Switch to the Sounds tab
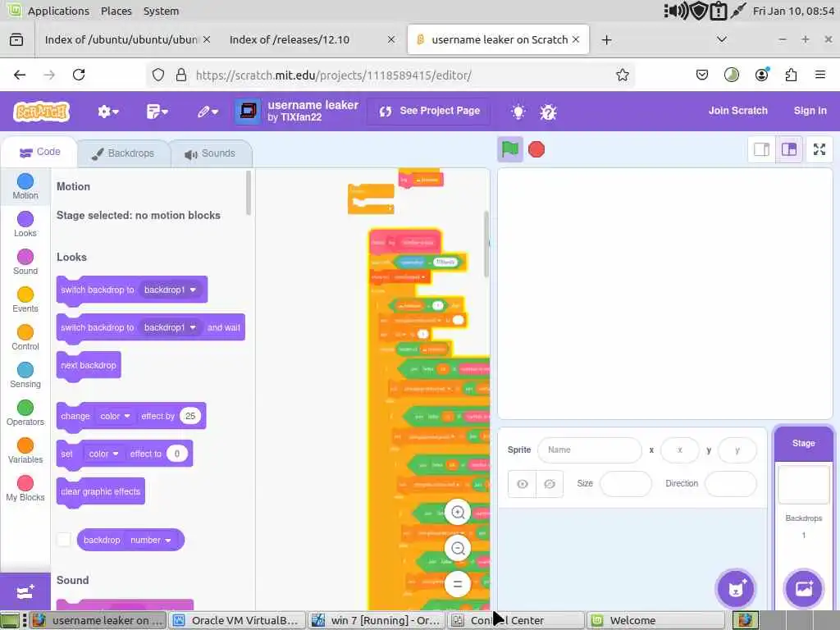 point(211,153)
